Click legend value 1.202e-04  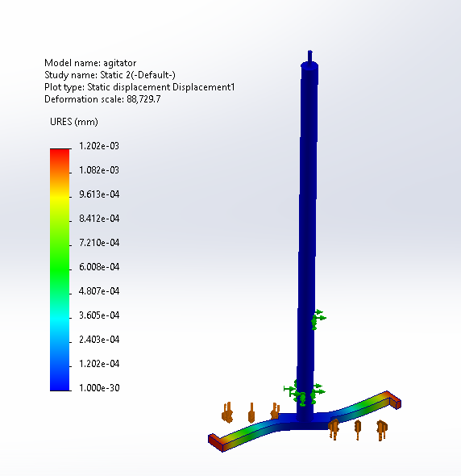[99, 364]
